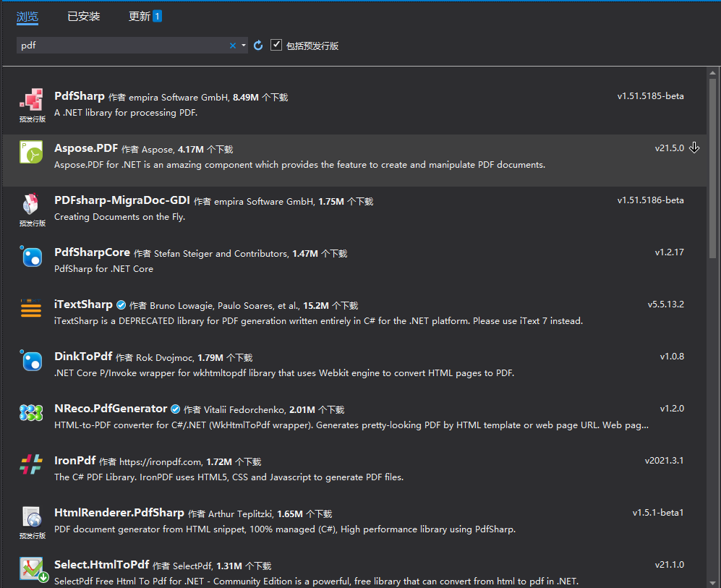Switch to the 已安装 tab
The width and height of the screenshot is (721, 588).
(83, 15)
